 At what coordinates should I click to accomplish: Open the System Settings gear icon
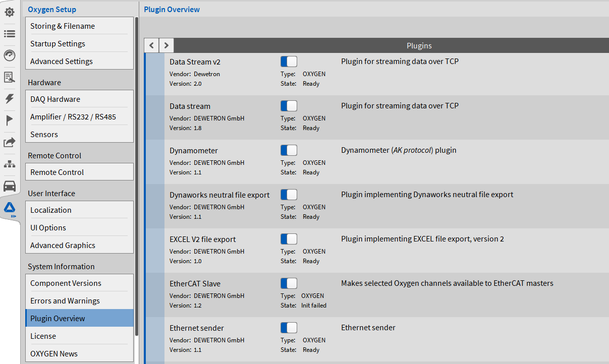pyautogui.click(x=10, y=12)
